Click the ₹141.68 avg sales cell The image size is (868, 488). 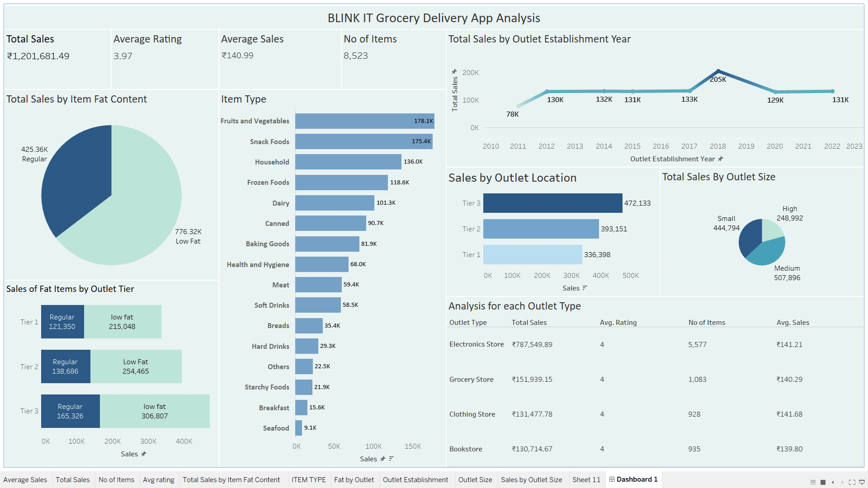789,414
